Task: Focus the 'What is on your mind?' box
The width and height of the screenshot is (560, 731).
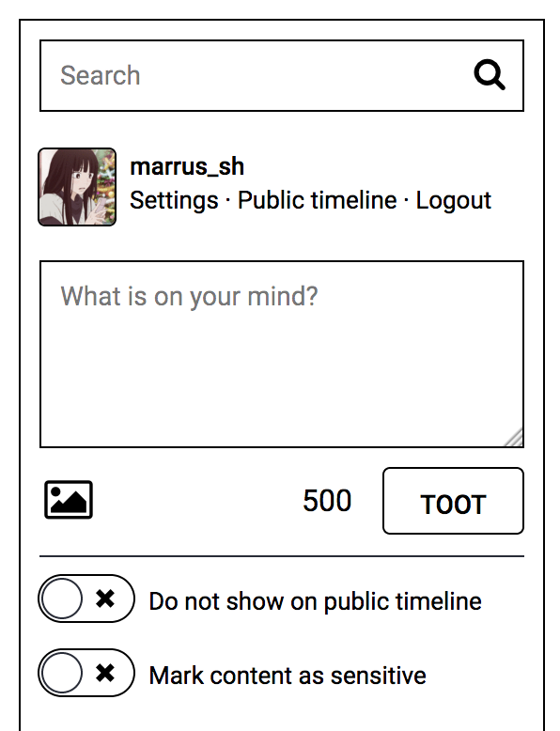Action: point(282,354)
